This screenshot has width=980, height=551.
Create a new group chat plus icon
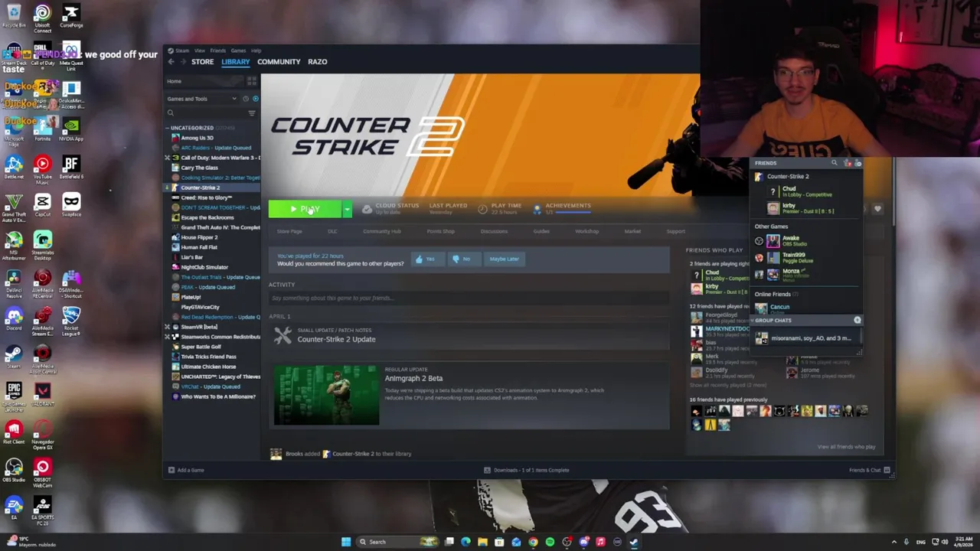coord(857,320)
